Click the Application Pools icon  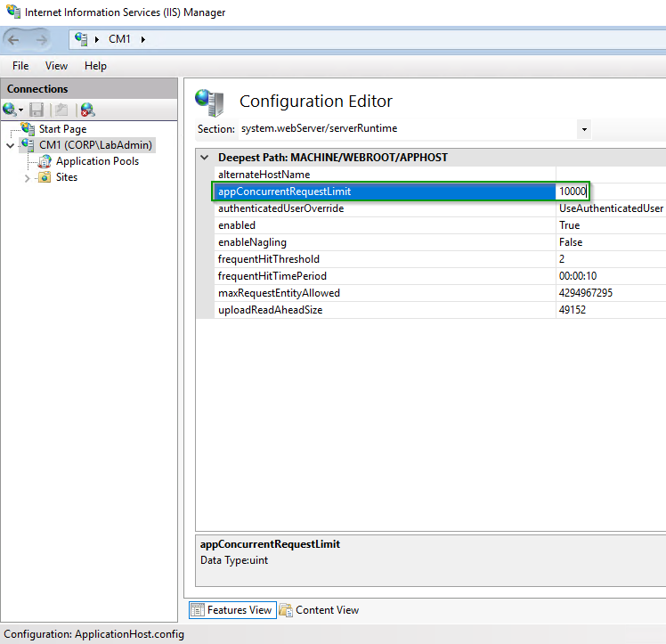click(45, 161)
